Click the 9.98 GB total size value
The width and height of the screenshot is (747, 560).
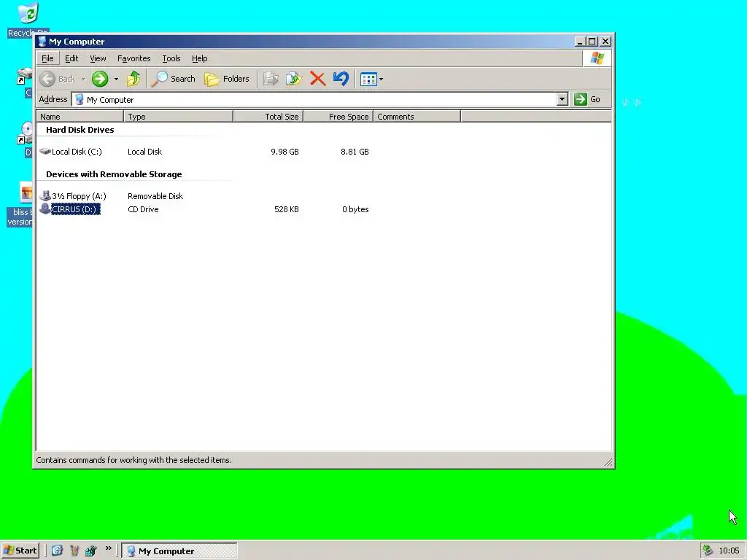coord(285,152)
